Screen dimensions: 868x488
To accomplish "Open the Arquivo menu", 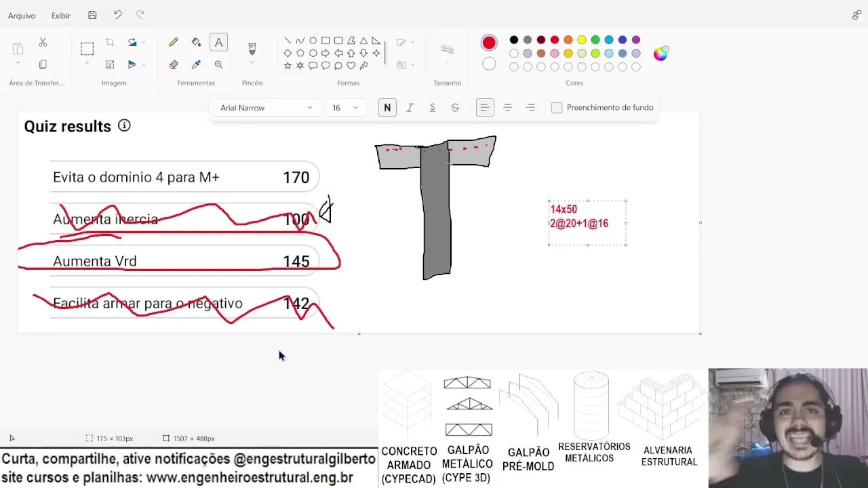I will [22, 15].
